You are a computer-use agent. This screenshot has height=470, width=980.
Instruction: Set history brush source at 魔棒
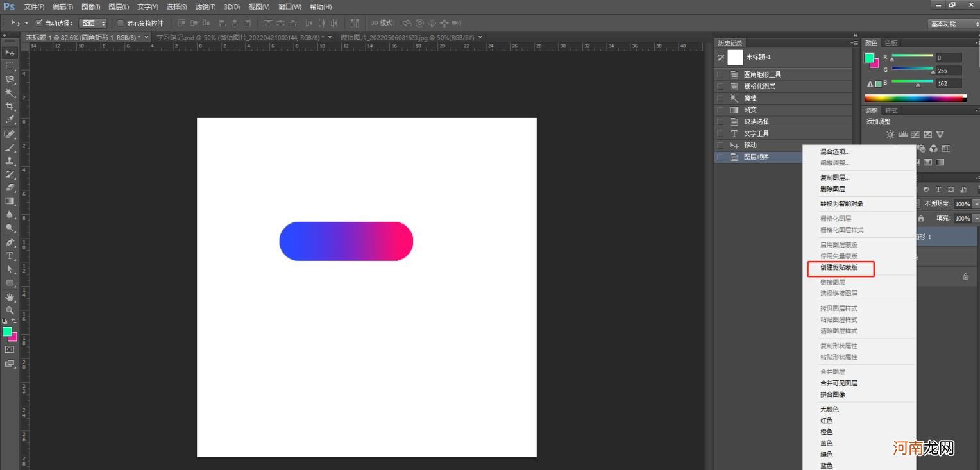[720, 98]
